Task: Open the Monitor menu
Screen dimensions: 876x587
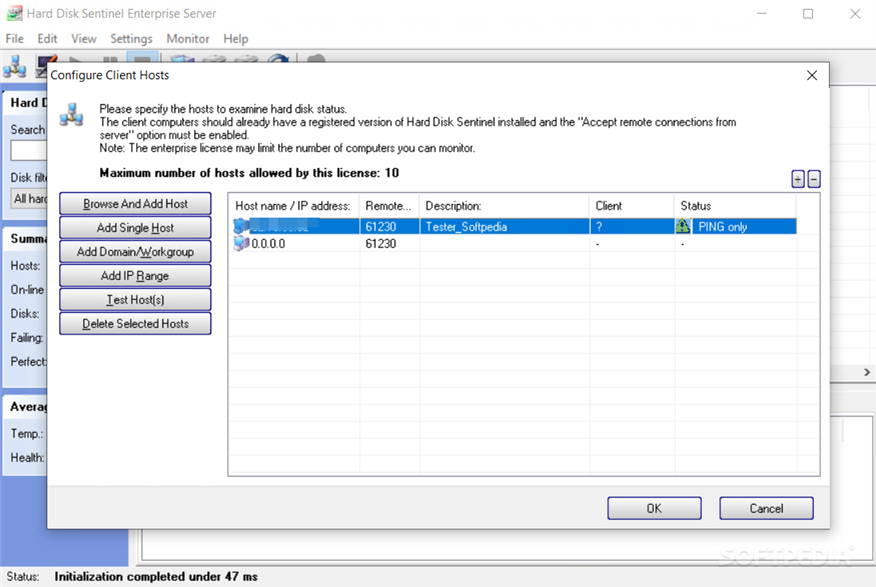Action: click(188, 39)
